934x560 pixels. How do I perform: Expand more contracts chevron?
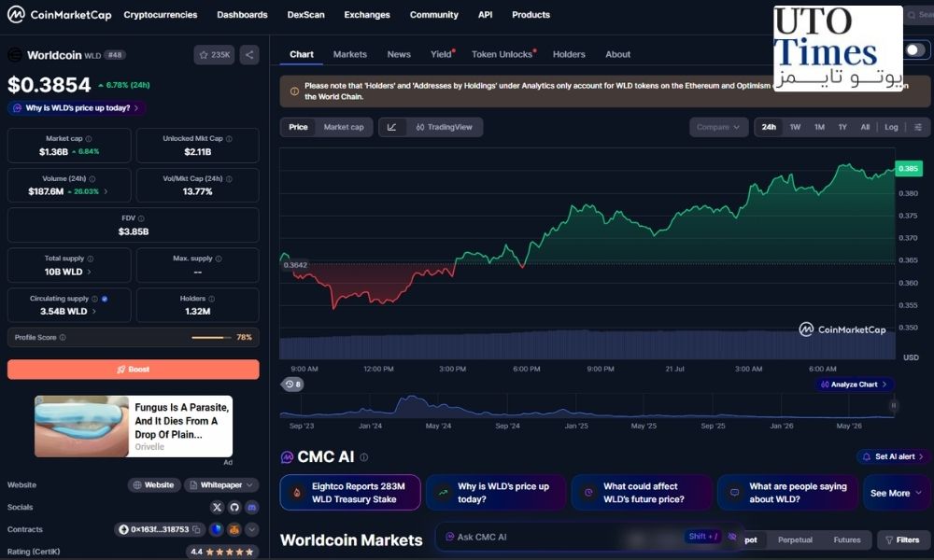(252, 529)
